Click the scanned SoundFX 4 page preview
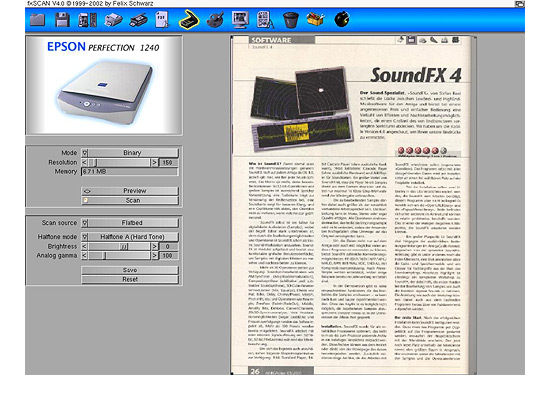 pyautogui.click(x=353, y=205)
